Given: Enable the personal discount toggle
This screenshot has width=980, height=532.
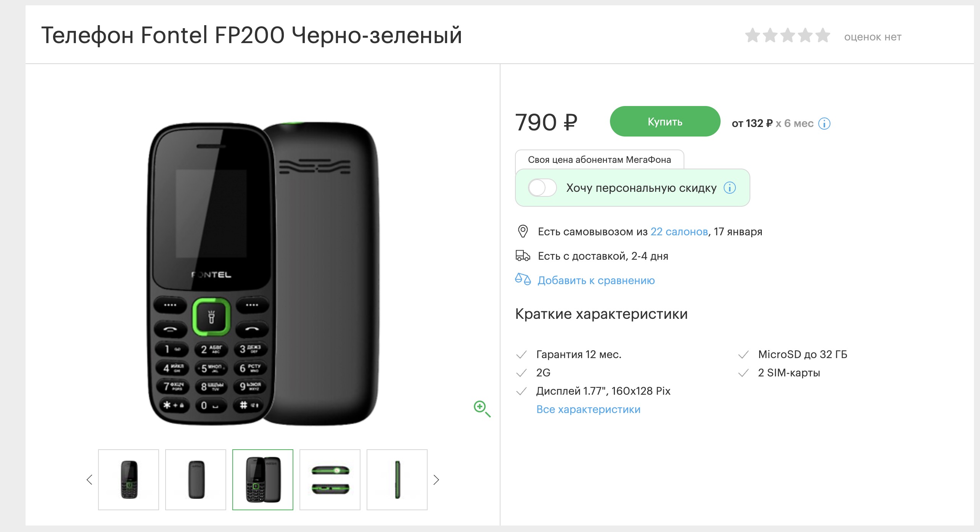Looking at the screenshot, I should [542, 188].
